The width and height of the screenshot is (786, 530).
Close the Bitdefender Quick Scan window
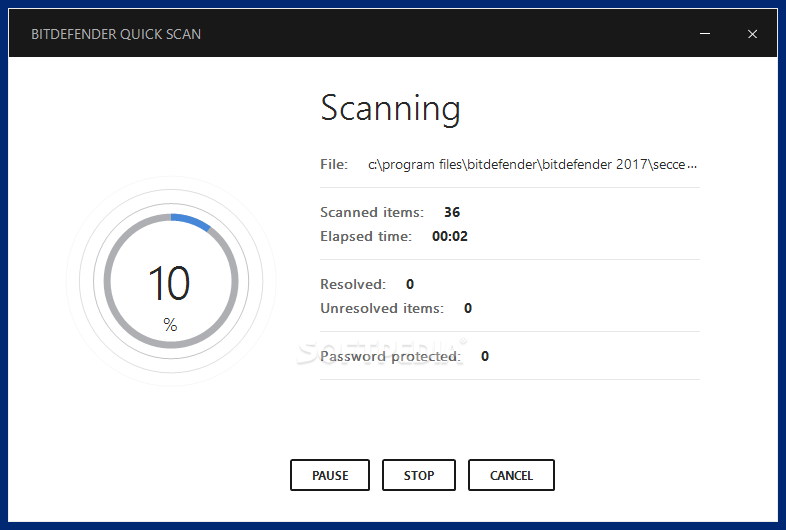tap(752, 34)
